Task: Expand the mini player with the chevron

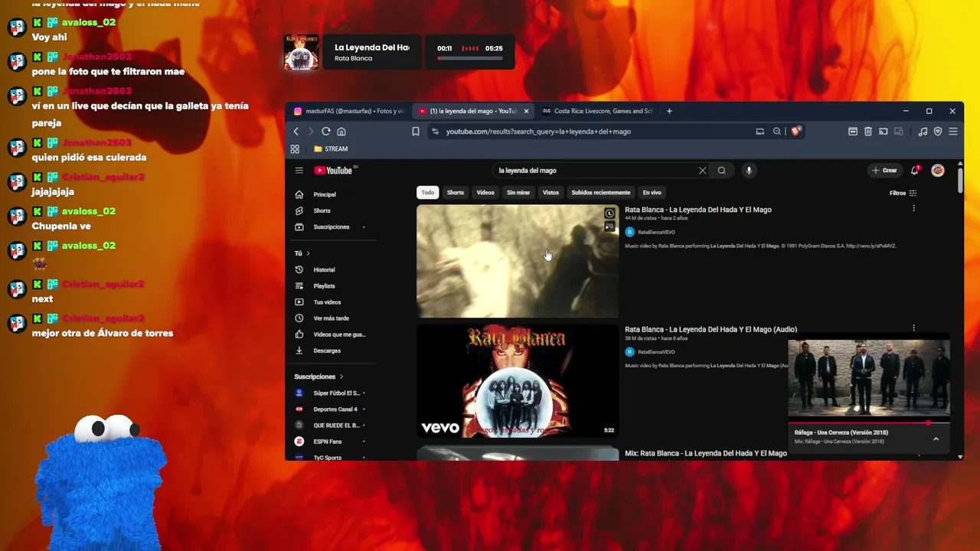Action: tap(936, 439)
